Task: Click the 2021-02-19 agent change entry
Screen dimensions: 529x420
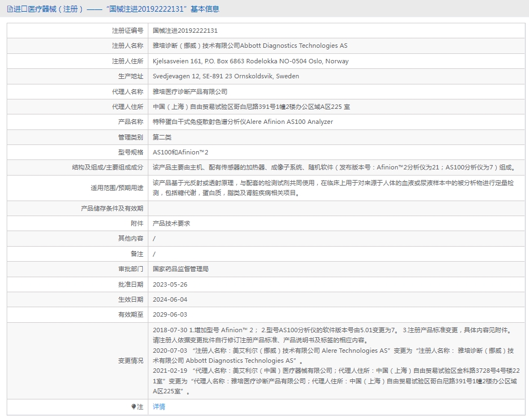Action: tap(336, 381)
